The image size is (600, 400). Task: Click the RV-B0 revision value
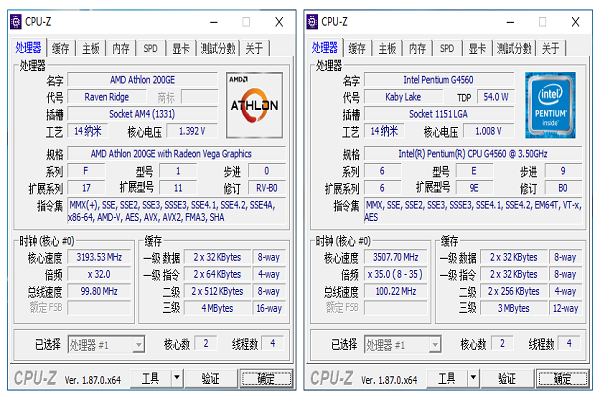point(267,188)
